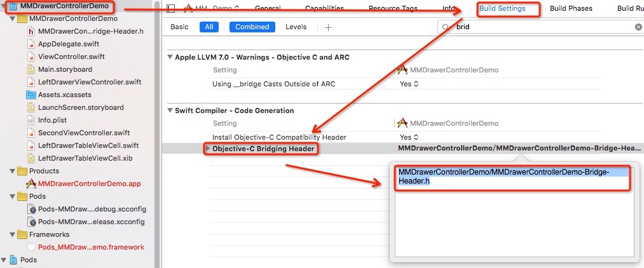Open Pods release.xcconfig file icon
The height and width of the screenshot is (268, 644).
click(32, 222)
